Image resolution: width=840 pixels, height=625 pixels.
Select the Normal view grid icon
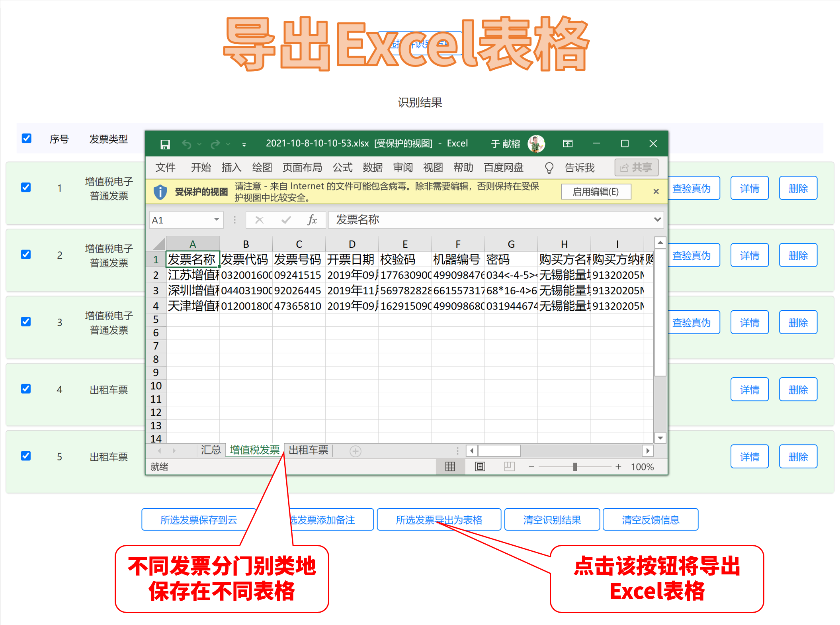(450, 466)
